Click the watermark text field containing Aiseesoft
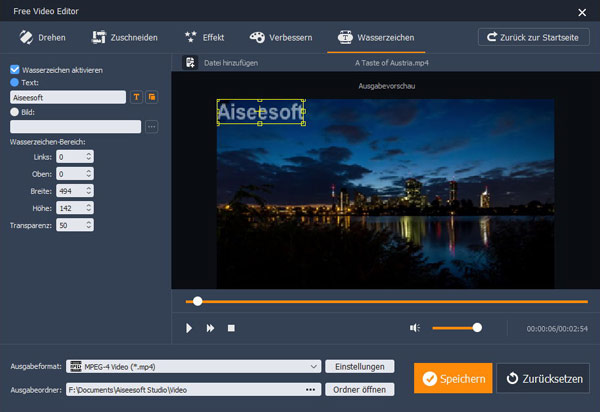This screenshot has height=412, width=600. point(68,97)
